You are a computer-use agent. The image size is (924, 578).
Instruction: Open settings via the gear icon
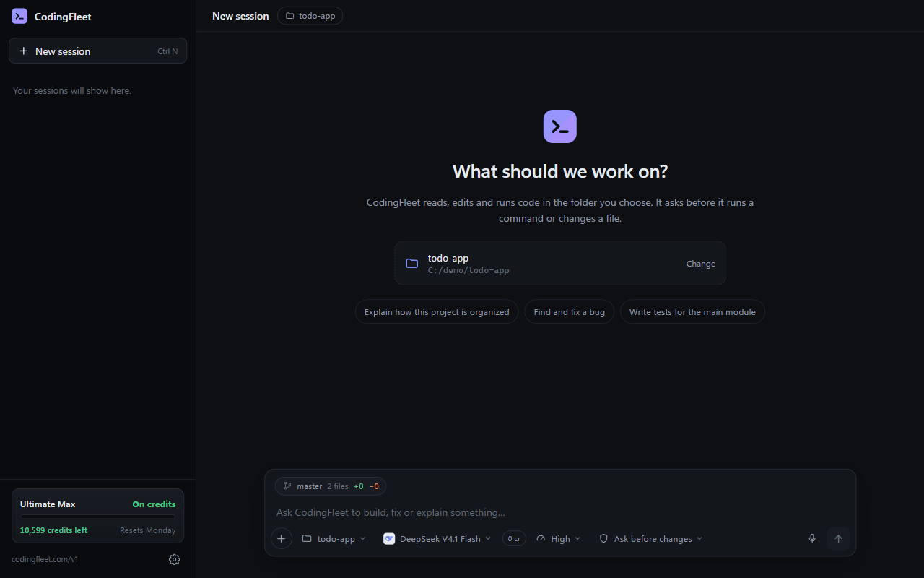click(174, 559)
